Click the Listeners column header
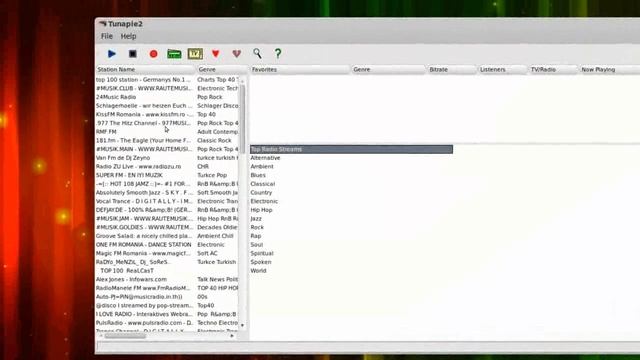The width and height of the screenshot is (640, 360). coord(502,69)
